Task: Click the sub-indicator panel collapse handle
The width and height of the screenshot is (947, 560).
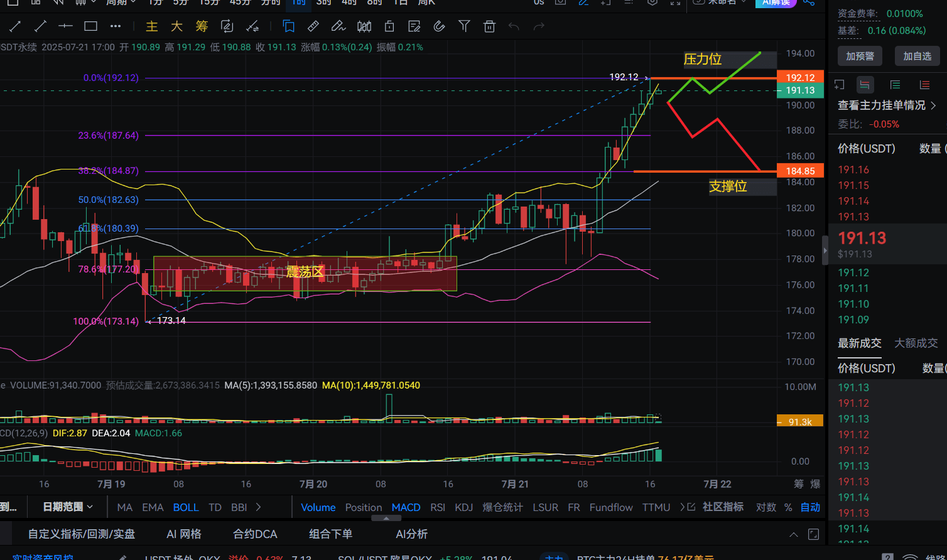Action: (x=386, y=519)
